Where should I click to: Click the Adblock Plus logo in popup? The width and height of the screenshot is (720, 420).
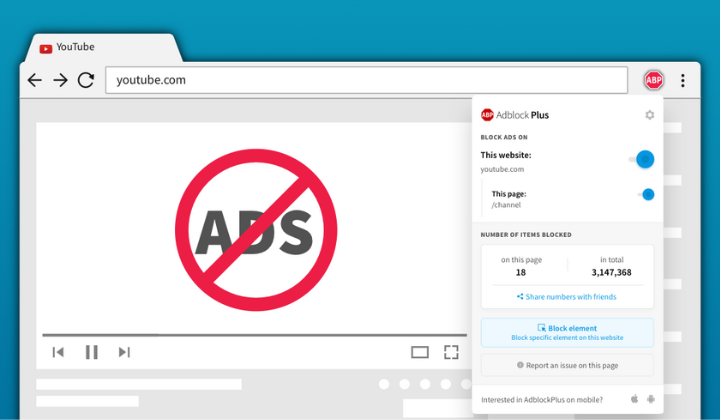515,115
